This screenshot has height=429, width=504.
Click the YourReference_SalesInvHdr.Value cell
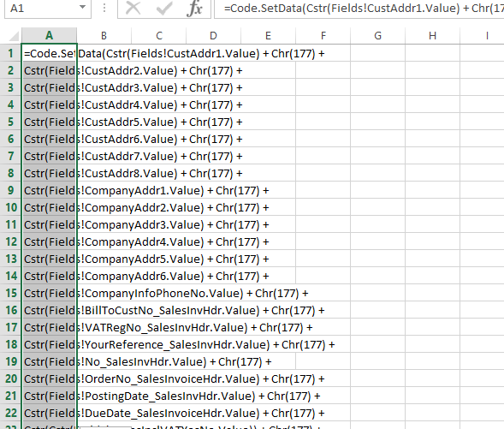click(x=49, y=344)
